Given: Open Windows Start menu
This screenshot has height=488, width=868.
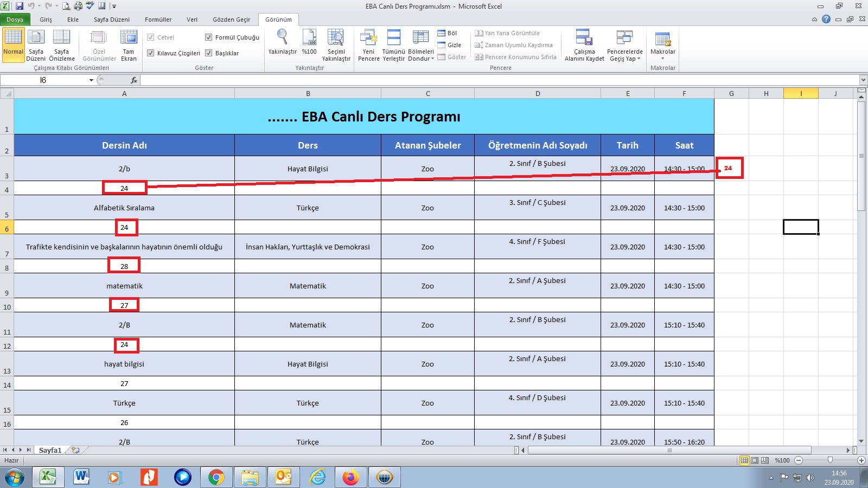Looking at the screenshot, I should point(15,477).
